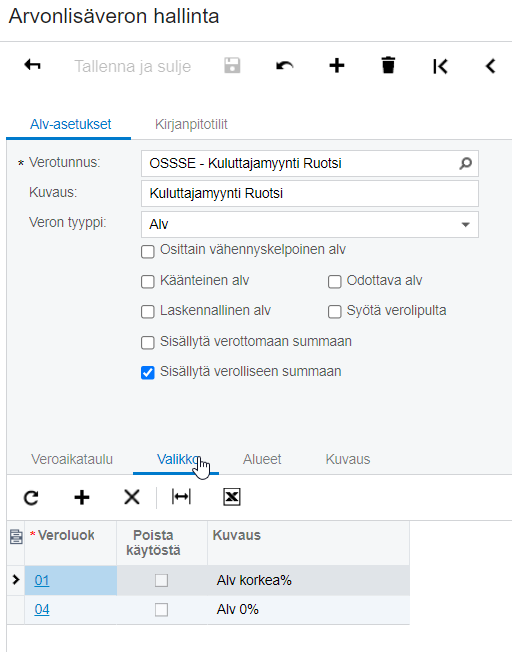Screen dimensions: 512x652
Task: Click the Poista käytöstä column header
Action: (162, 543)
